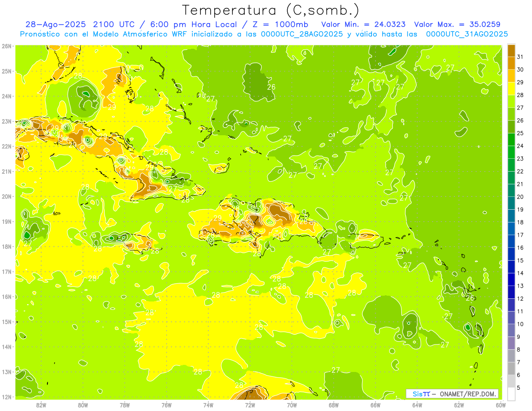Click the "Sis" logo text in credit box
The image size is (532, 411).
[417, 394]
